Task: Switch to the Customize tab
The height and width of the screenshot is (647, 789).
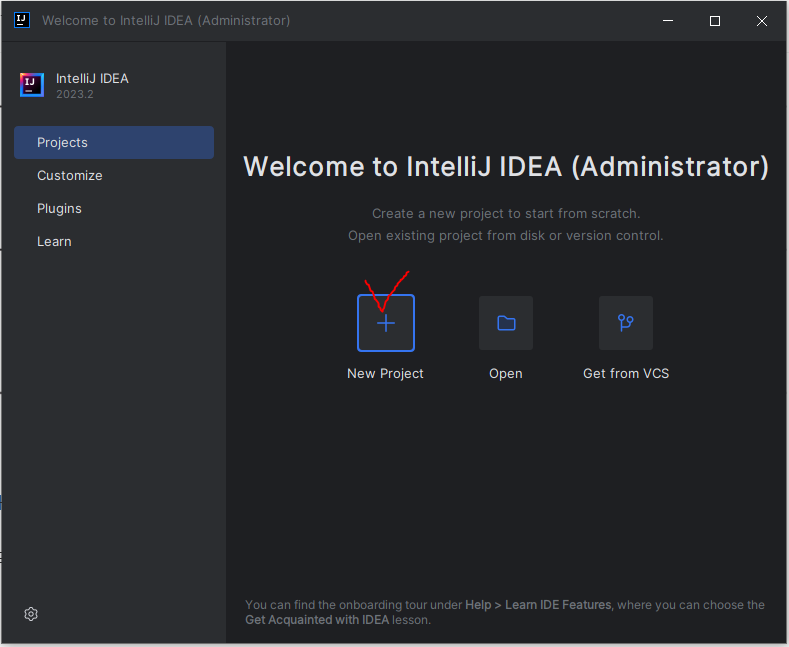Action: (x=114, y=176)
